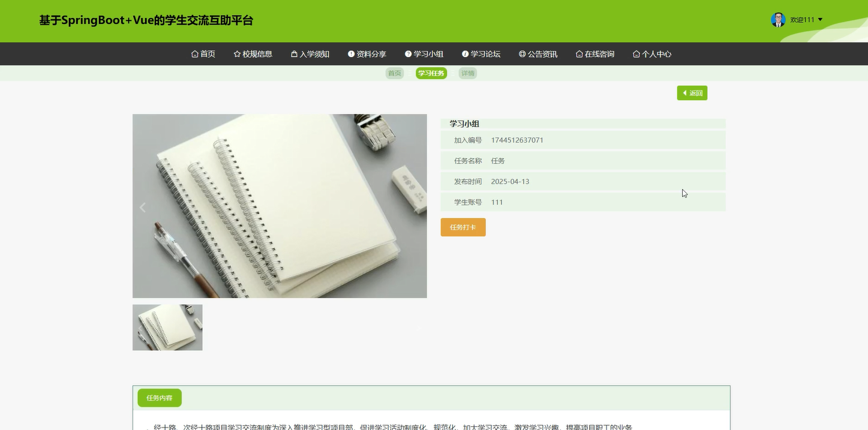Open the 首页 breadcrumb link

pyautogui.click(x=394, y=73)
